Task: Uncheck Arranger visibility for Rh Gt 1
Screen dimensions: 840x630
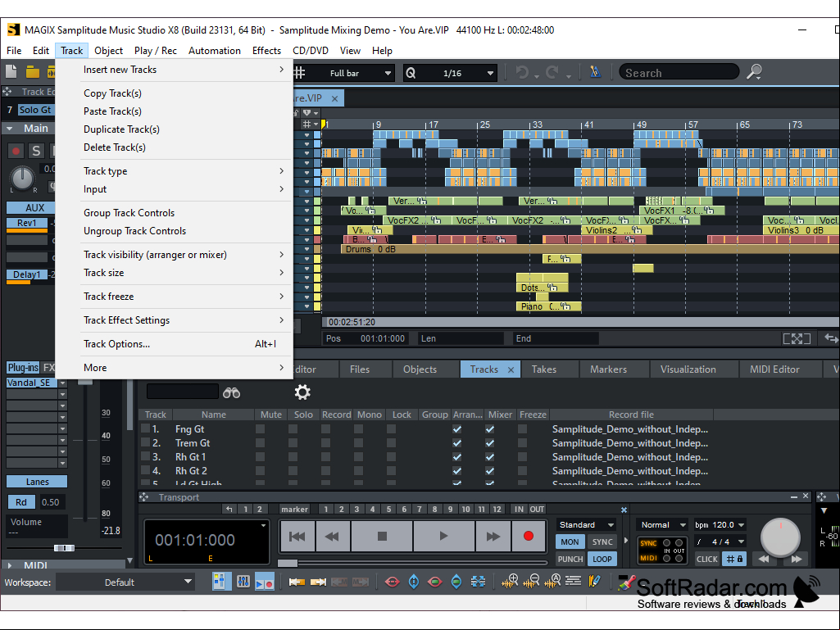Action: tap(457, 457)
